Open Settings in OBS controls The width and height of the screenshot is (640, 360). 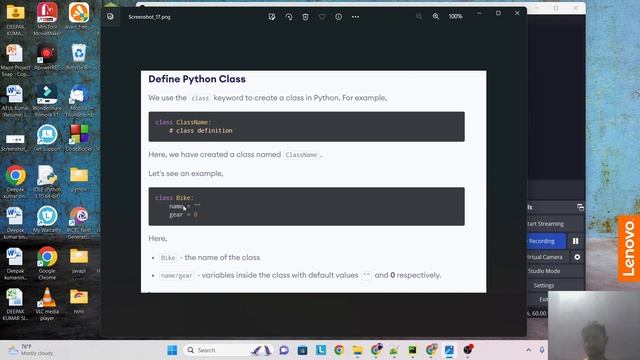(544, 285)
